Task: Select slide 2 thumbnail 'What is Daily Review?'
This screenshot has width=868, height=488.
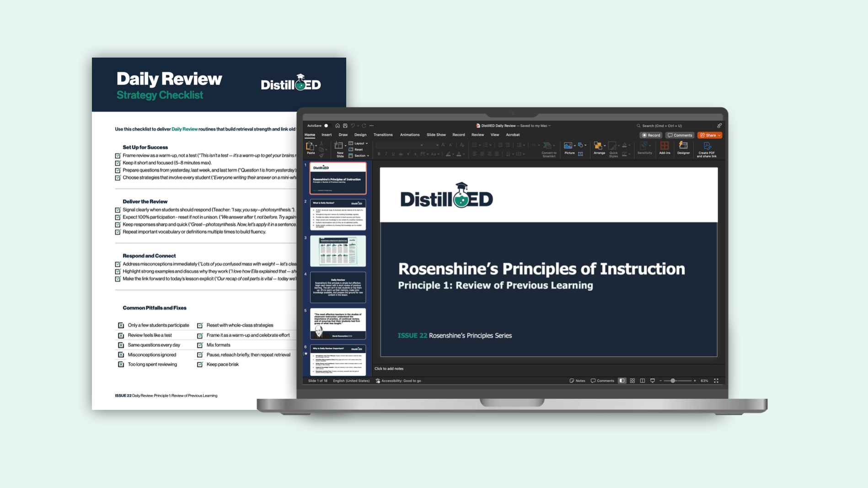Action: 338,214
